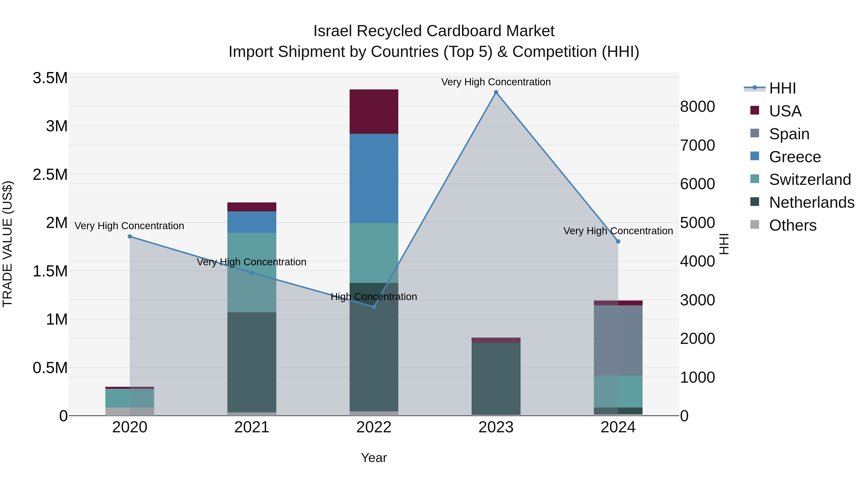Select the 2024 HHI data point
This screenshot has height=488, width=868.
click(x=618, y=241)
